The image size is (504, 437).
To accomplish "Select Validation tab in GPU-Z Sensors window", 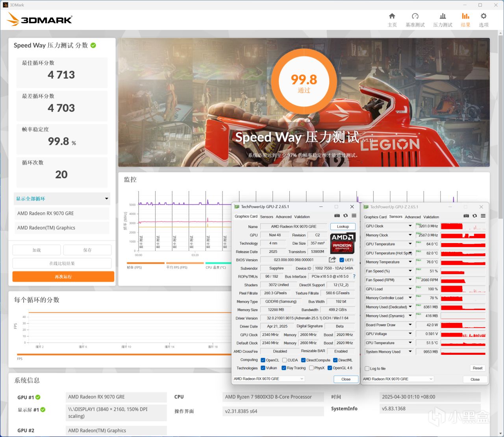I will pyautogui.click(x=431, y=217).
